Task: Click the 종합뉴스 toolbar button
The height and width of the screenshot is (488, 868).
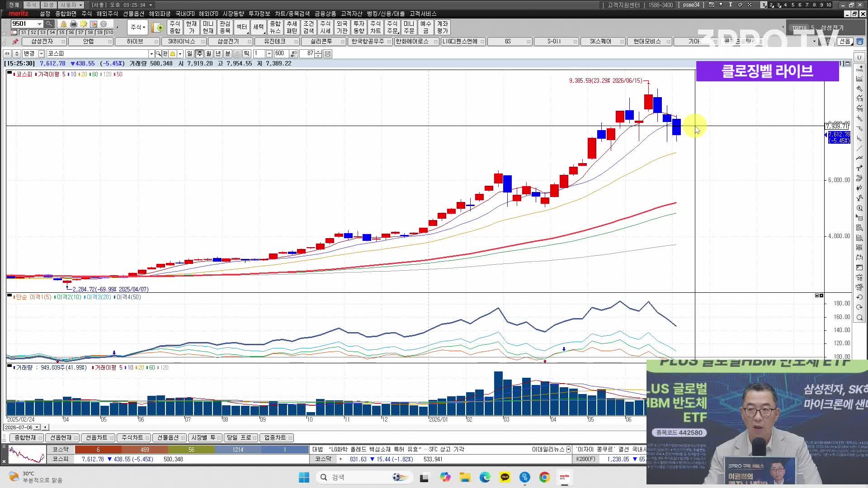Action: 275,28
